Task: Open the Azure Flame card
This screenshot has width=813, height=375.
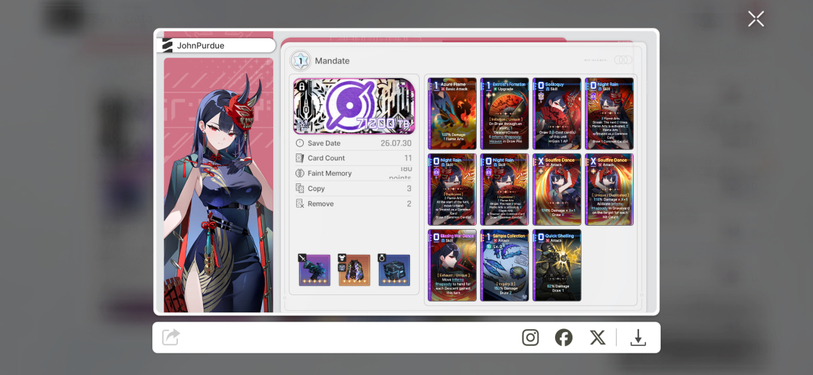Action: coord(452,114)
